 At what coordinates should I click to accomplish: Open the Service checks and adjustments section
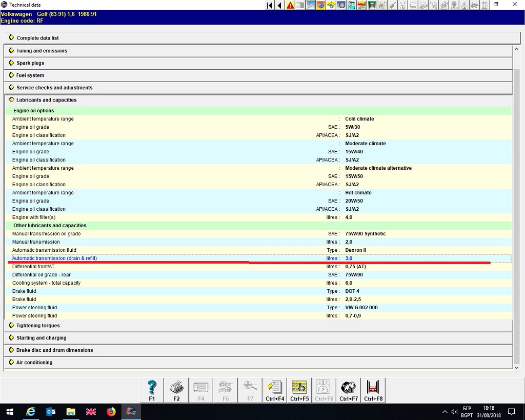pos(54,88)
